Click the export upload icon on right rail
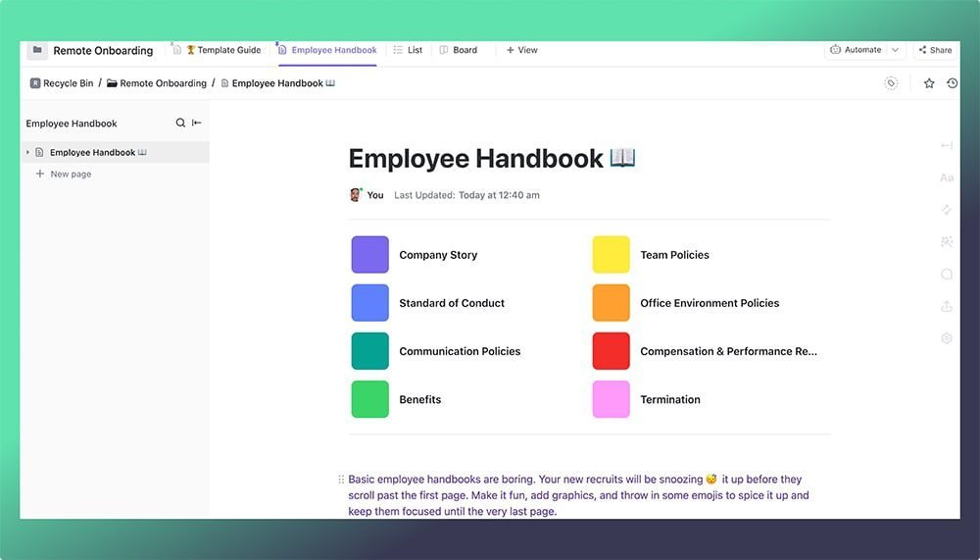980x560 pixels. click(947, 306)
